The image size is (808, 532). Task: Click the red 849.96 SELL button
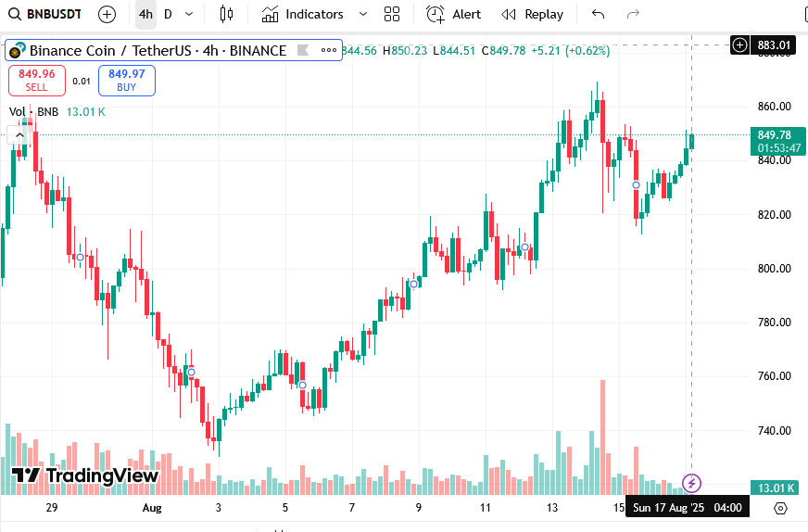coord(36,81)
